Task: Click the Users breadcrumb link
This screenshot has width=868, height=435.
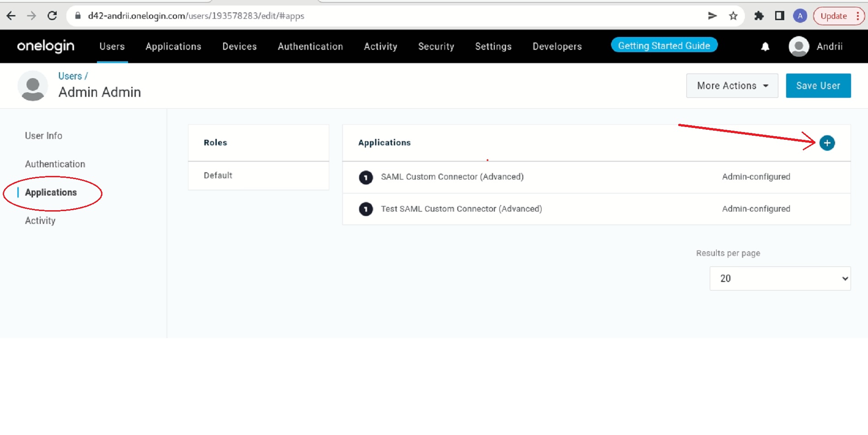Action: pyautogui.click(x=70, y=76)
